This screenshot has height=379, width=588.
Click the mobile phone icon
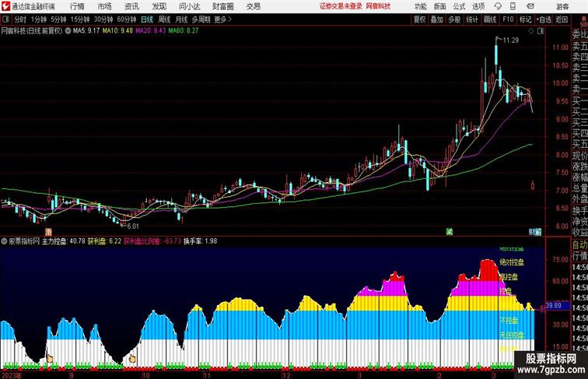(513, 6)
